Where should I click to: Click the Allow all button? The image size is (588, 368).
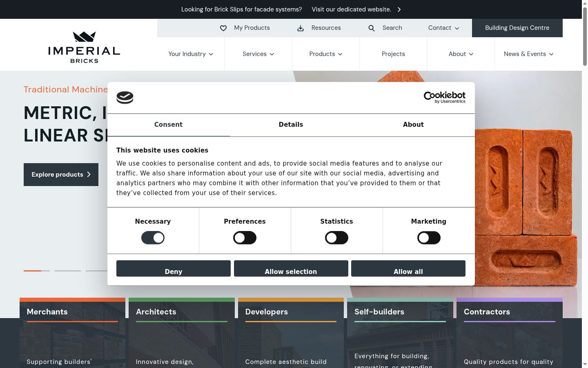tap(408, 269)
